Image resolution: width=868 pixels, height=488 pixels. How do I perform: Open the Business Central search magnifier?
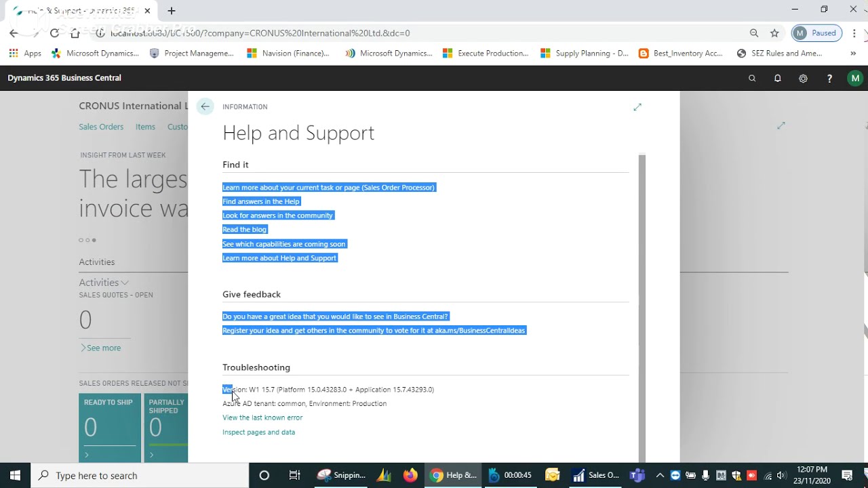click(x=752, y=78)
